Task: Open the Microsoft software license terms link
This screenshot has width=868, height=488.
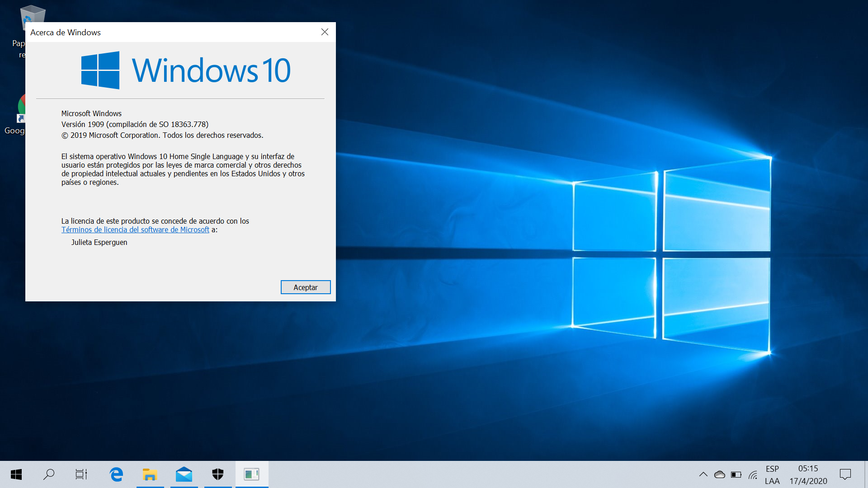Action: pyautogui.click(x=135, y=230)
